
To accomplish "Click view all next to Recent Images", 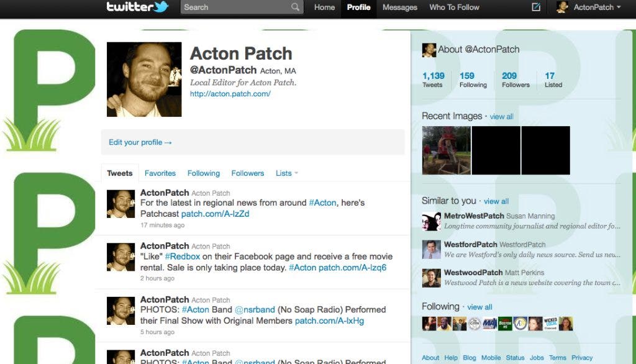I will tap(501, 117).
